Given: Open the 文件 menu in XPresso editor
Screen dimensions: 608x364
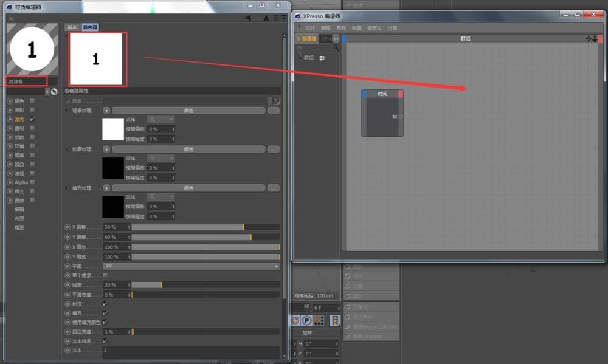Looking at the screenshot, I should coord(310,27).
